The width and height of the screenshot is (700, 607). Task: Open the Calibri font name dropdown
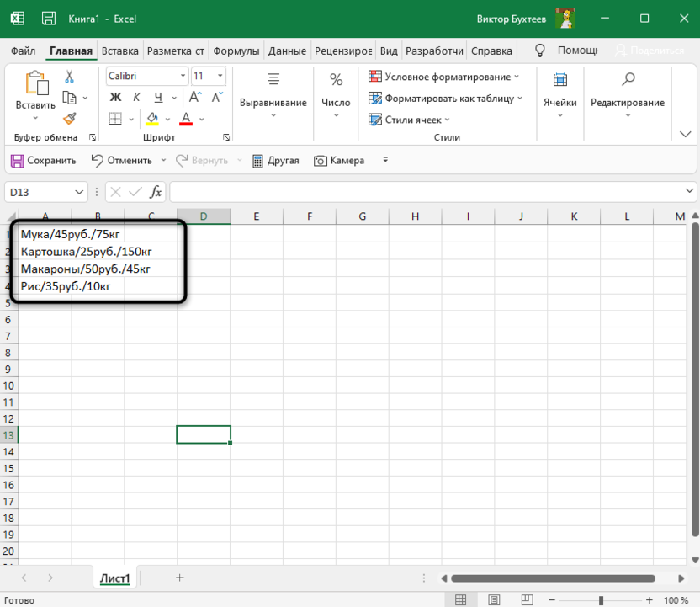pyautogui.click(x=183, y=76)
